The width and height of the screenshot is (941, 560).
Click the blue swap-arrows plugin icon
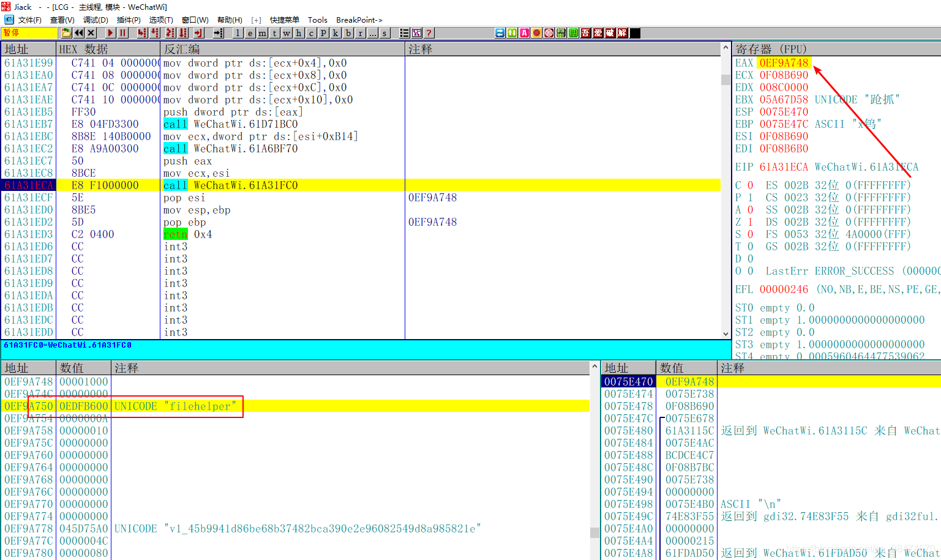[x=500, y=33]
